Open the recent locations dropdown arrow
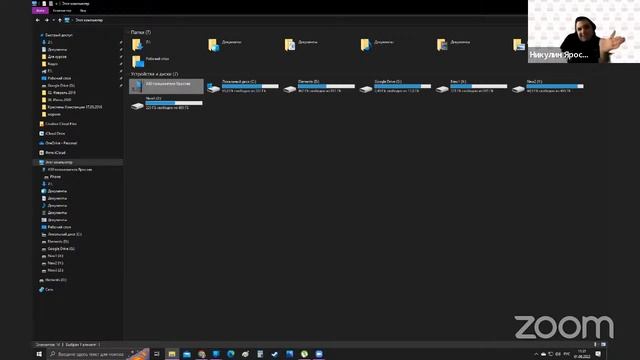 point(53,20)
